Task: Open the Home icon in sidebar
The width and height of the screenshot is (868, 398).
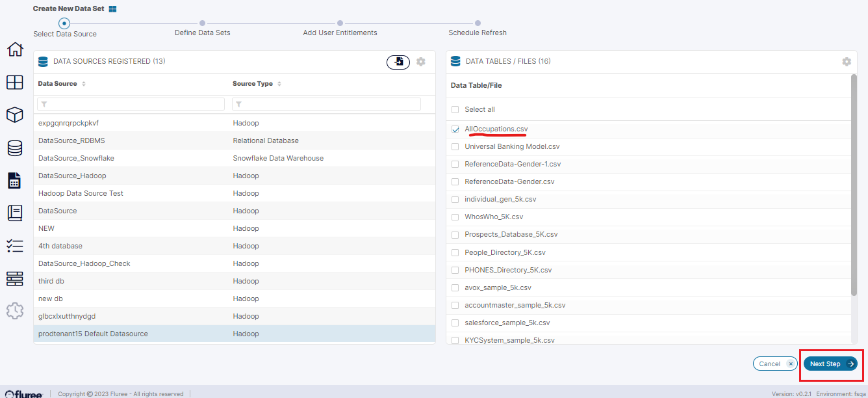Action: [x=14, y=49]
